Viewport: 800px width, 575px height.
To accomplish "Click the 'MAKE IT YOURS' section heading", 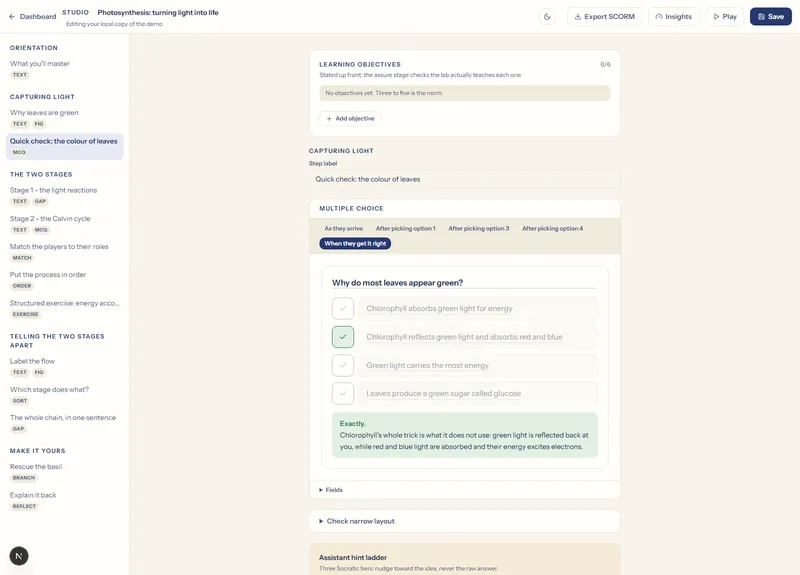I will click(x=38, y=451).
